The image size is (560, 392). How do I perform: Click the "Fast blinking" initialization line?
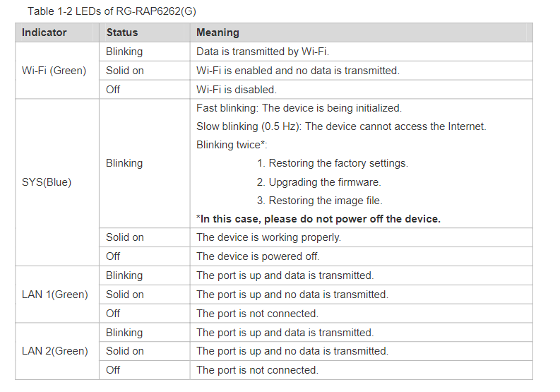(299, 108)
